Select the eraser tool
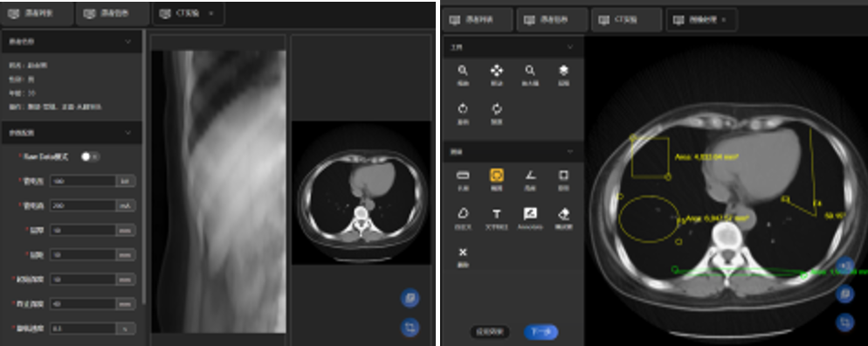The image size is (868, 346). click(x=563, y=214)
